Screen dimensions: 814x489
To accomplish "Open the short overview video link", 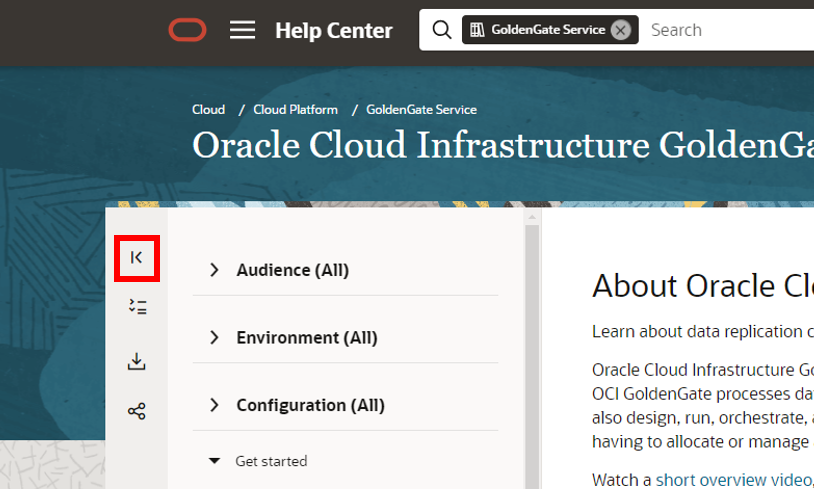I will click(x=734, y=479).
